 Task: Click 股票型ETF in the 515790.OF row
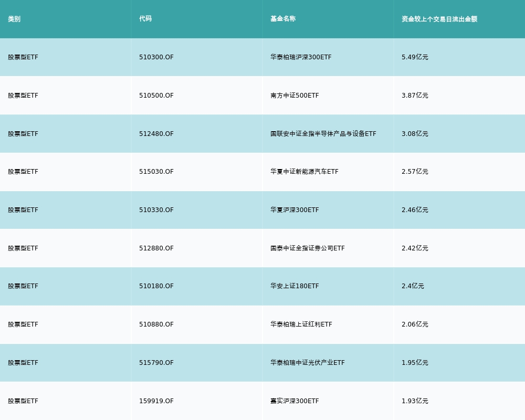[x=23, y=362]
